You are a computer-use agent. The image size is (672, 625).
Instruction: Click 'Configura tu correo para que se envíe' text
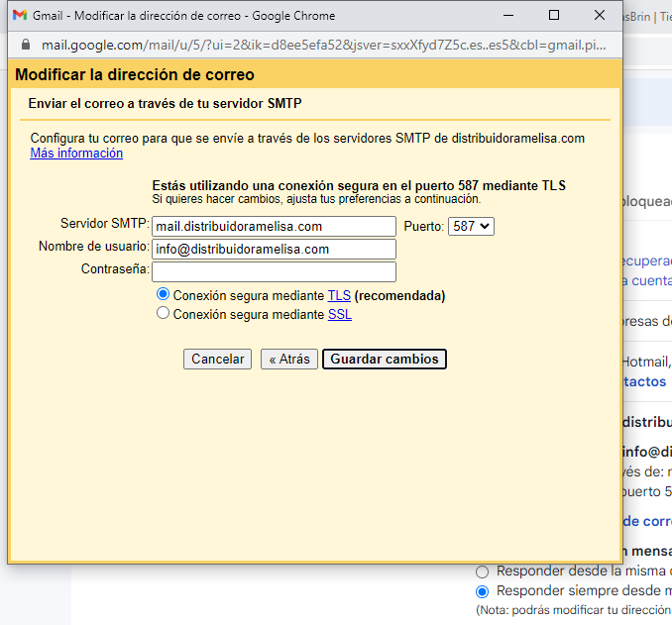307,139
